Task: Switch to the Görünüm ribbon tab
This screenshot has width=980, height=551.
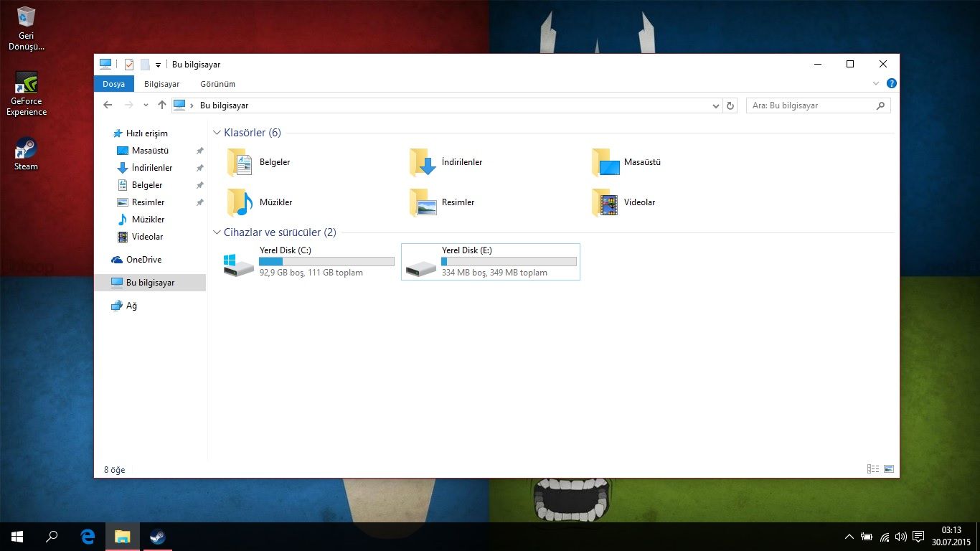Action: pos(217,84)
